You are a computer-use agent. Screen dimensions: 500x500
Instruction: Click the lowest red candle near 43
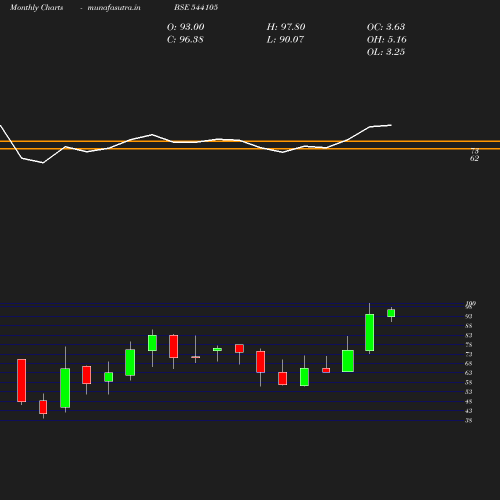pyautogui.click(x=43, y=407)
